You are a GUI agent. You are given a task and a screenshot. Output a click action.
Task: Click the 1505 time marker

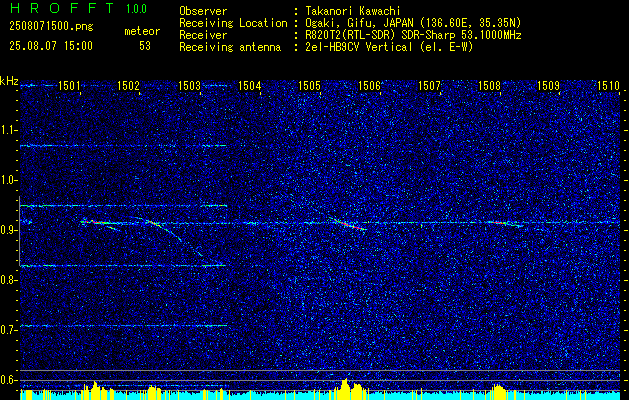310,86
